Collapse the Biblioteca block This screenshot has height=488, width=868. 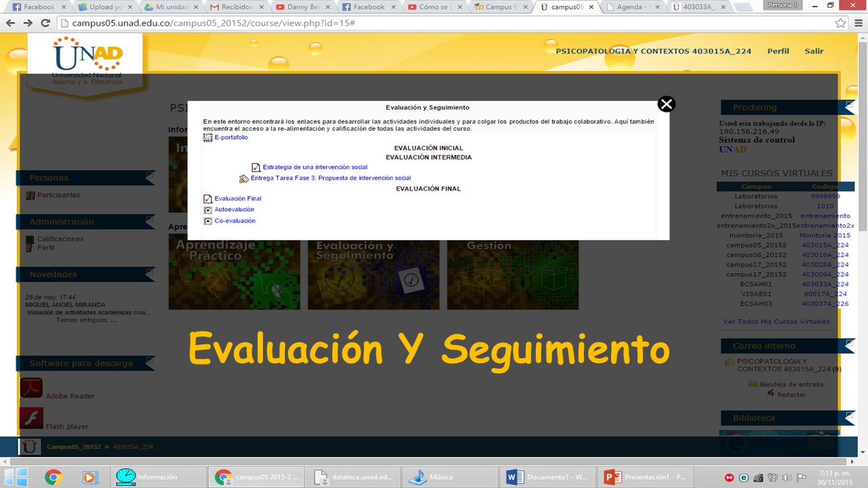coord(850,415)
